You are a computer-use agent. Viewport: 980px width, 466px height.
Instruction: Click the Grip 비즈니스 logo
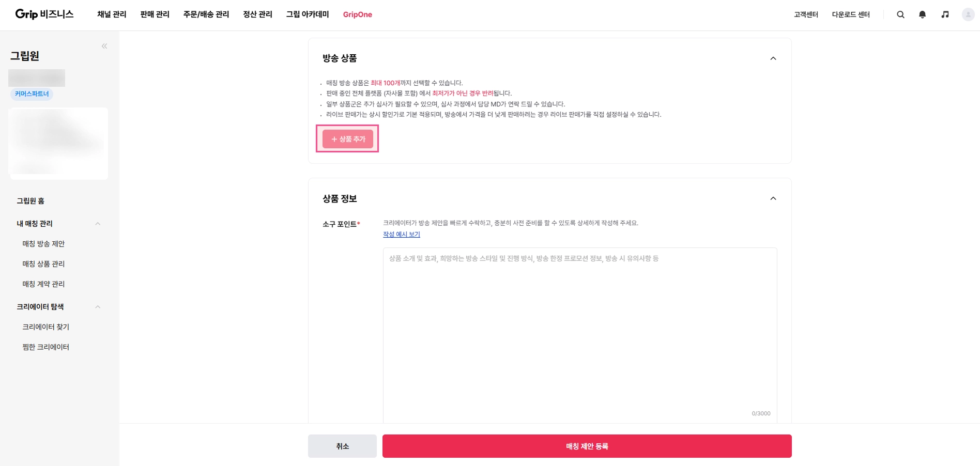[44, 14]
